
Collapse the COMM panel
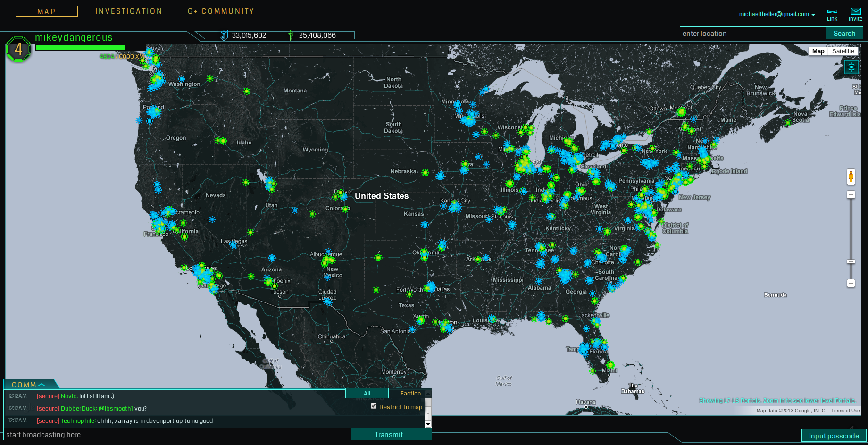29,385
